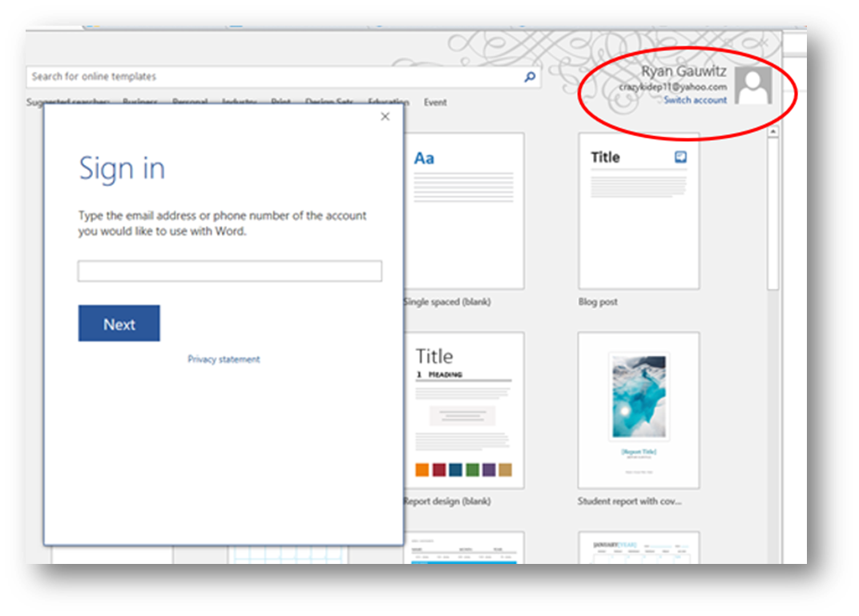The image size is (859, 616).
Task: Close the Sign in dialog
Action: [385, 117]
